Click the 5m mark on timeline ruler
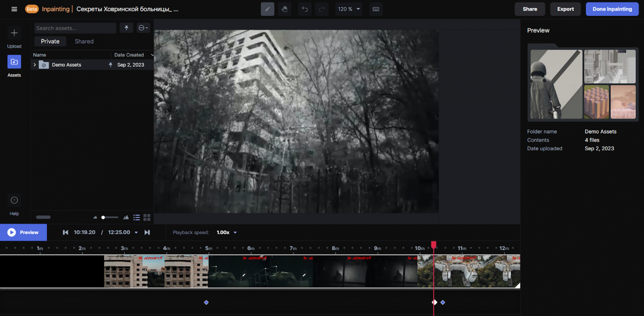This screenshot has width=644, height=316. coord(209,248)
